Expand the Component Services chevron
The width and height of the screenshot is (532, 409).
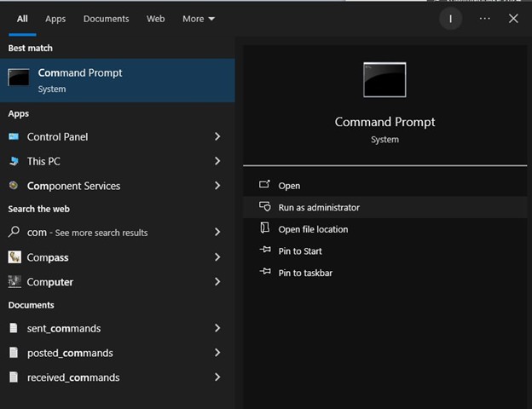217,186
